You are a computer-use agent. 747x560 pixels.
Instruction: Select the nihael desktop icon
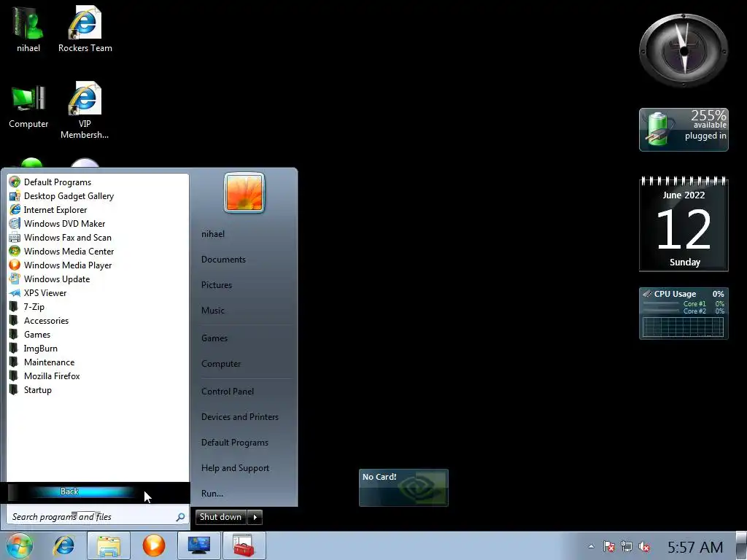coord(28,31)
